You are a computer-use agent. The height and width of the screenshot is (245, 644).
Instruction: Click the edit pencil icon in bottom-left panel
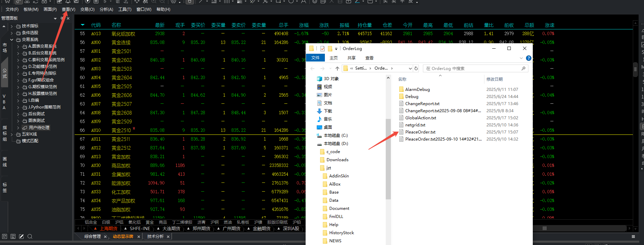(21, 237)
